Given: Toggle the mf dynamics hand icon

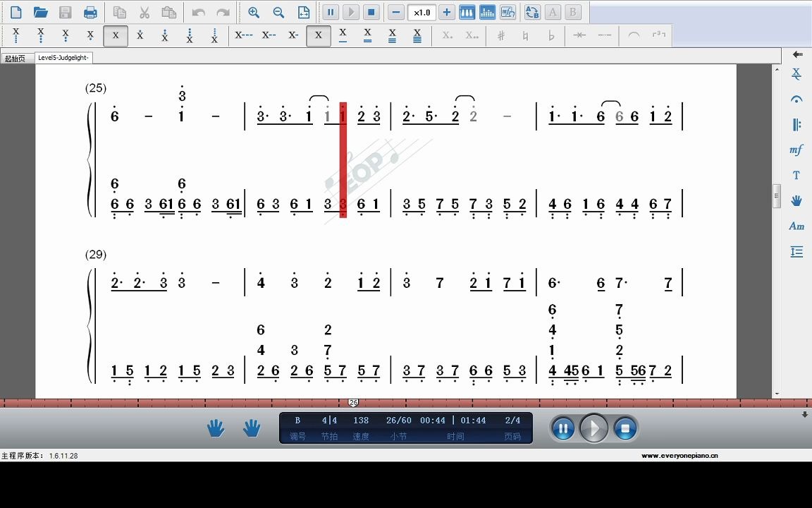Looking at the screenshot, I should tap(508, 12).
